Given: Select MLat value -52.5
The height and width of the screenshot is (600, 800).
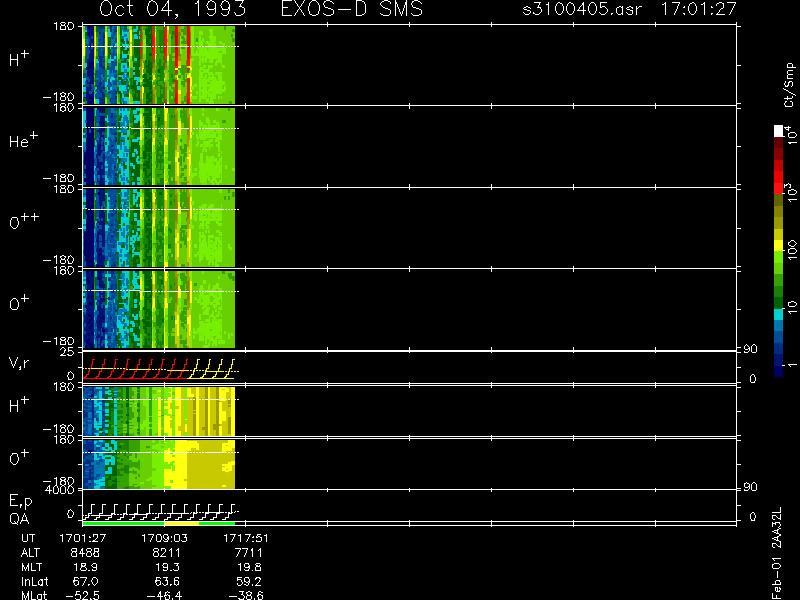Looking at the screenshot, I should [83, 595].
